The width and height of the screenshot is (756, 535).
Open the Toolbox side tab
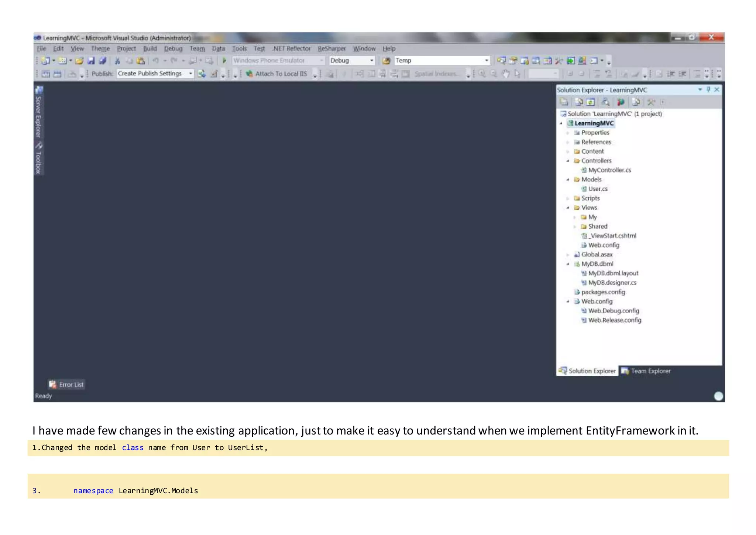38,158
